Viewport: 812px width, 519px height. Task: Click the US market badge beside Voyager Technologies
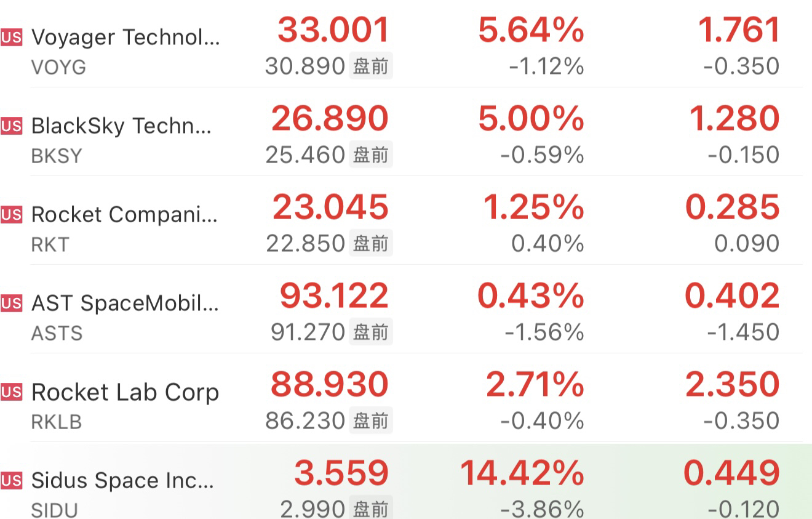pyautogui.click(x=12, y=38)
